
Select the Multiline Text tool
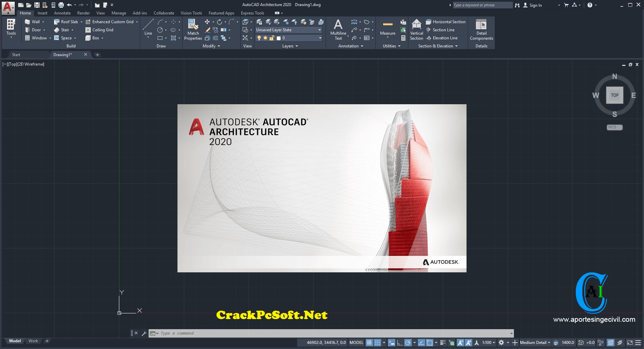[338, 30]
